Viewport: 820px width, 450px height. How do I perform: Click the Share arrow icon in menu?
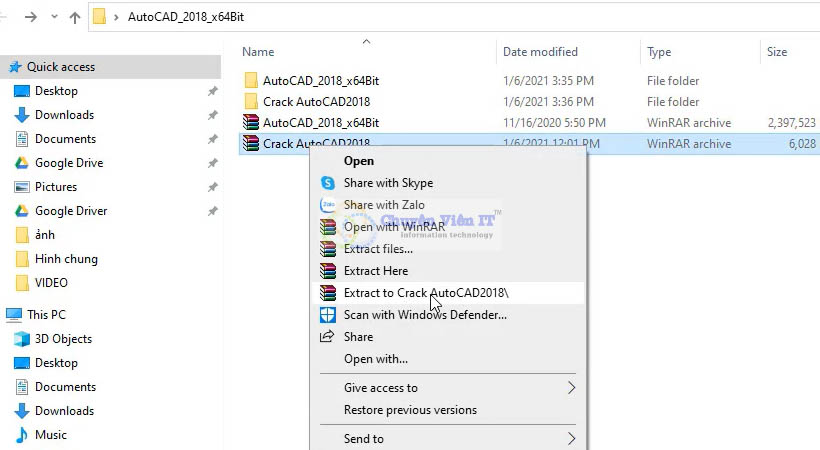click(x=327, y=336)
